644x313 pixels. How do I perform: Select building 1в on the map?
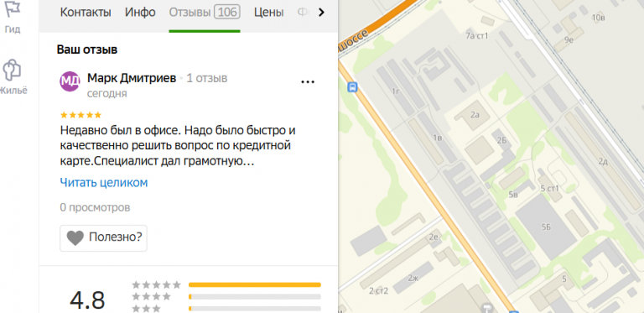(438, 138)
